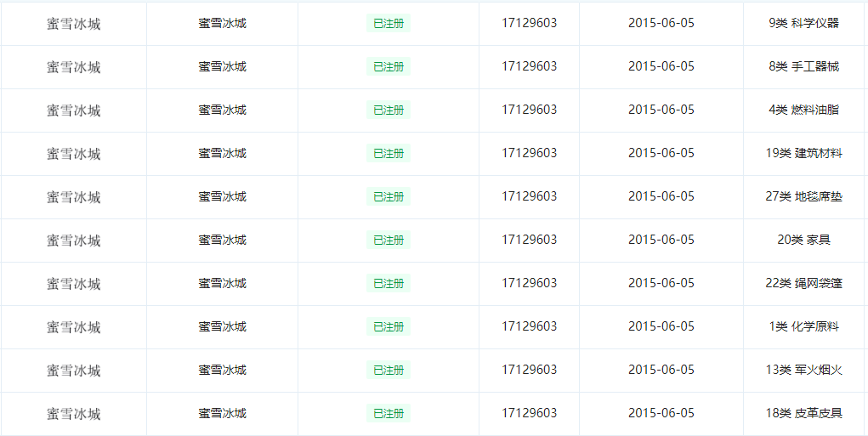Screen dimensions: 868x436
Task: Click the 9类 科学仪器 category cell
Action: click(x=803, y=23)
